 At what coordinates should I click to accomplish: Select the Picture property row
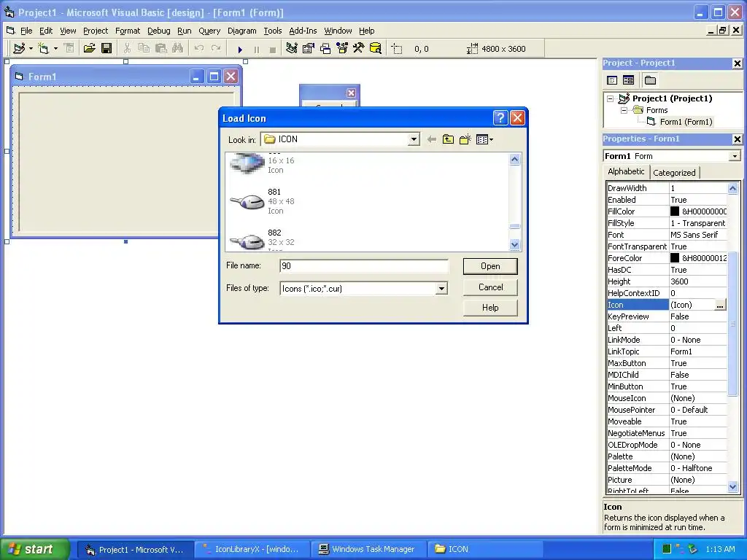pos(667,480)
